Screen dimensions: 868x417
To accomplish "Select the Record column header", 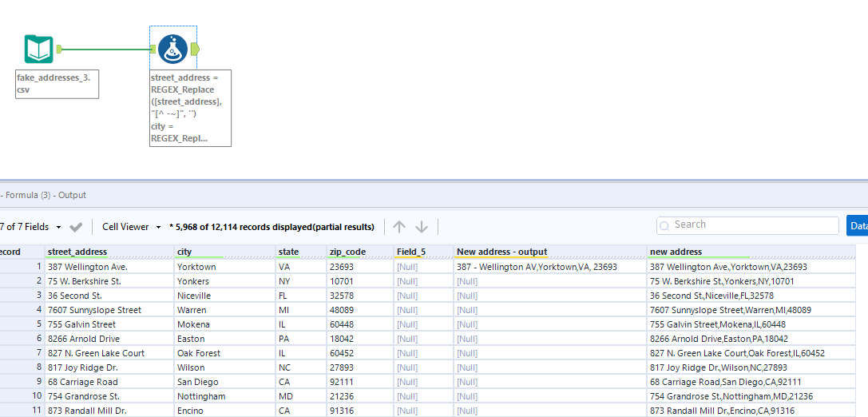I will click(22, 252).
